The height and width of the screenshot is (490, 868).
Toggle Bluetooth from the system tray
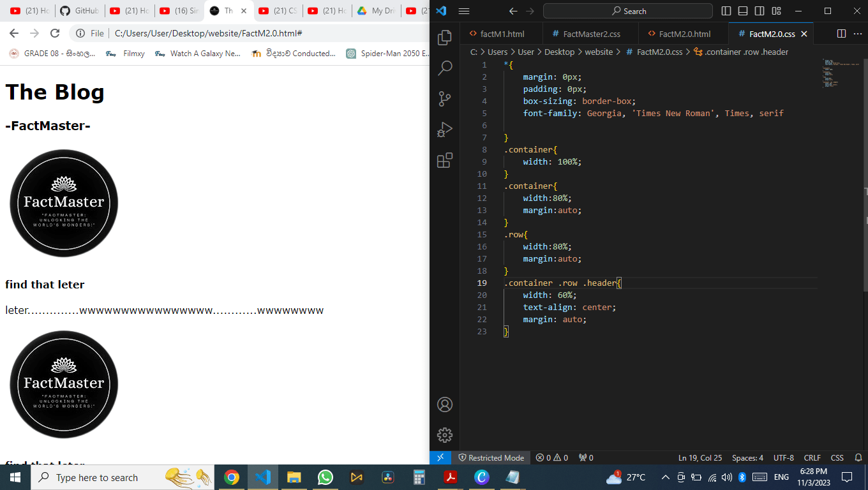tap(742, 477)
